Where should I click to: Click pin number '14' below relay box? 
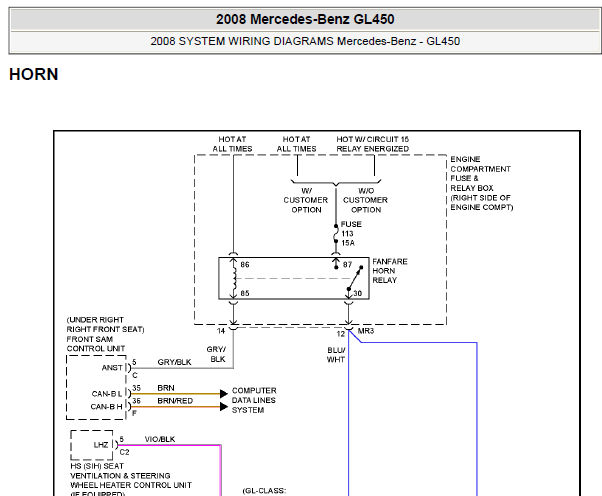click(x=221, y=331)
